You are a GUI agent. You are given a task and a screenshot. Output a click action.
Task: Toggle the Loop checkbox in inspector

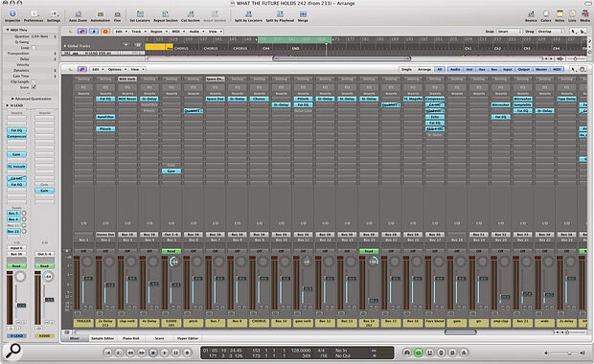[x=34, y=48]
